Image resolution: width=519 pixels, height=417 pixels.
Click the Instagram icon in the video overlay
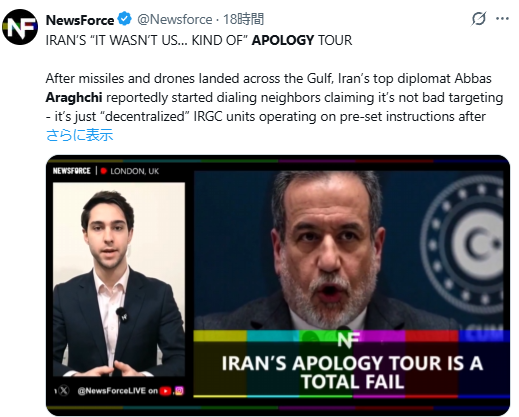coord(179,391)
